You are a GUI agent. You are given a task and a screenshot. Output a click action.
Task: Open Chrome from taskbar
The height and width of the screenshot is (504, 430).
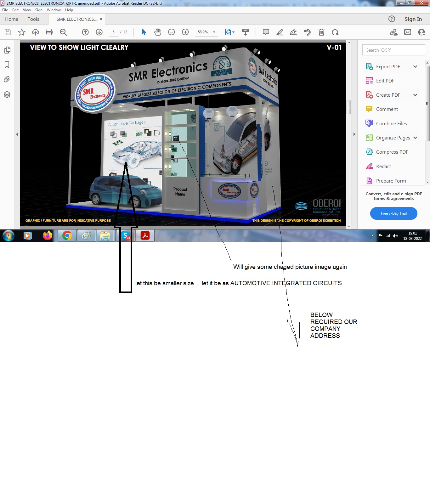(x=67, y=235)
